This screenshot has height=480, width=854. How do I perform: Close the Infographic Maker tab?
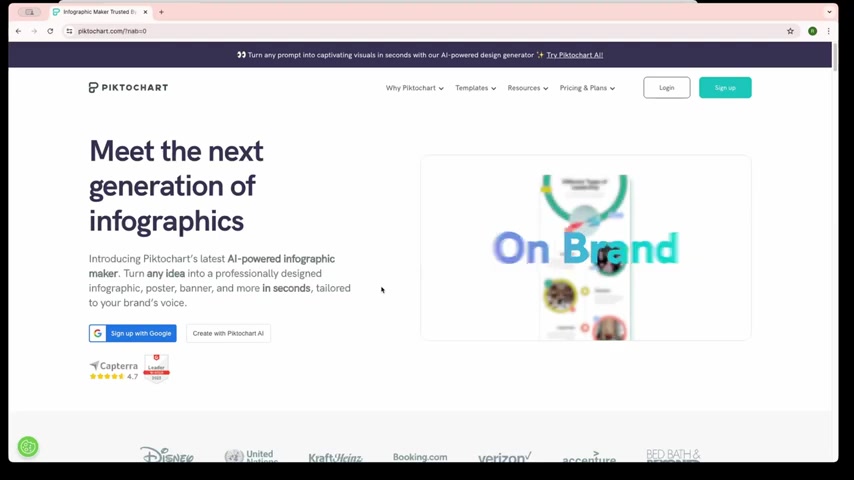pyautogui.click(x=145, y=11)
